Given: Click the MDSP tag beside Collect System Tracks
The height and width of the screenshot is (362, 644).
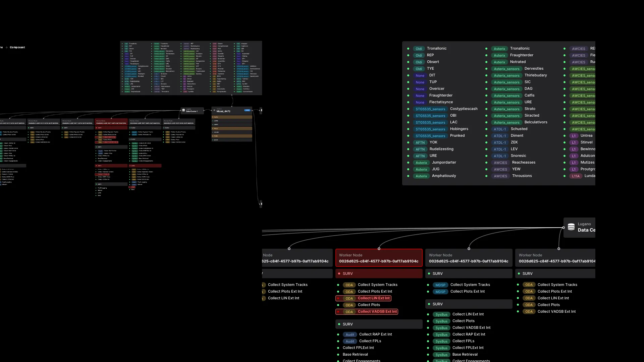Looking at the screenshot, I should click(440, 285).
